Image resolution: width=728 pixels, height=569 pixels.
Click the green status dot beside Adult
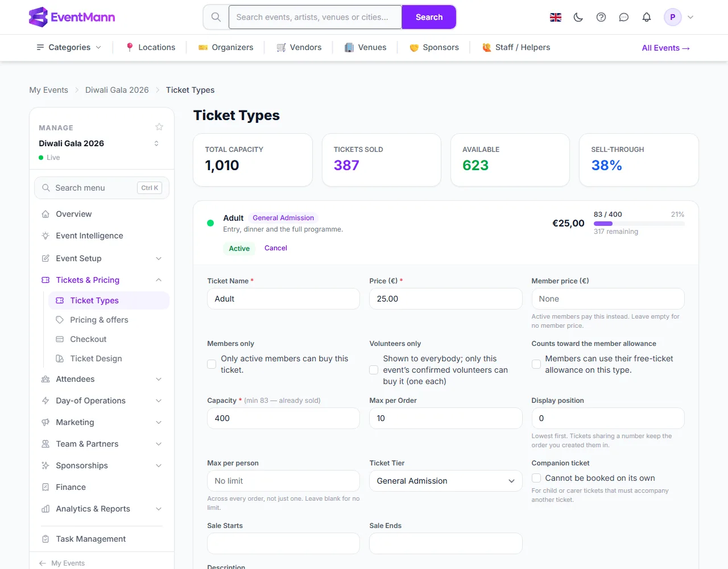[x=210, y=223]
